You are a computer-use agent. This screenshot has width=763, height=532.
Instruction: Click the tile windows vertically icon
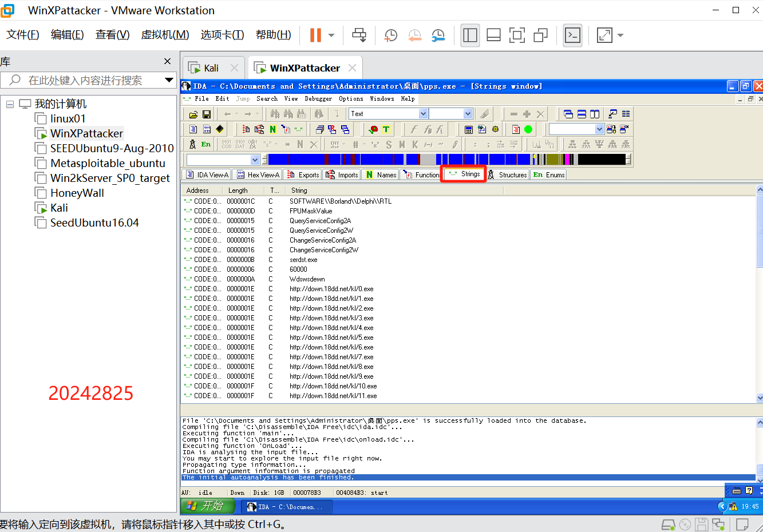pyautogui.click(x=595, y=114)
